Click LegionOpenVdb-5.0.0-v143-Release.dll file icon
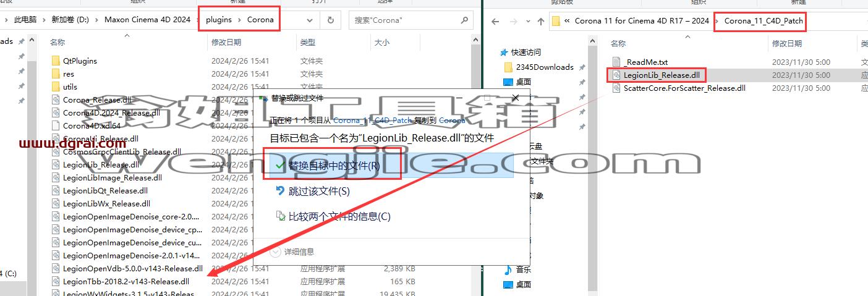The width and height of the screenshot is (868, 296). click(x=56, y=268)
